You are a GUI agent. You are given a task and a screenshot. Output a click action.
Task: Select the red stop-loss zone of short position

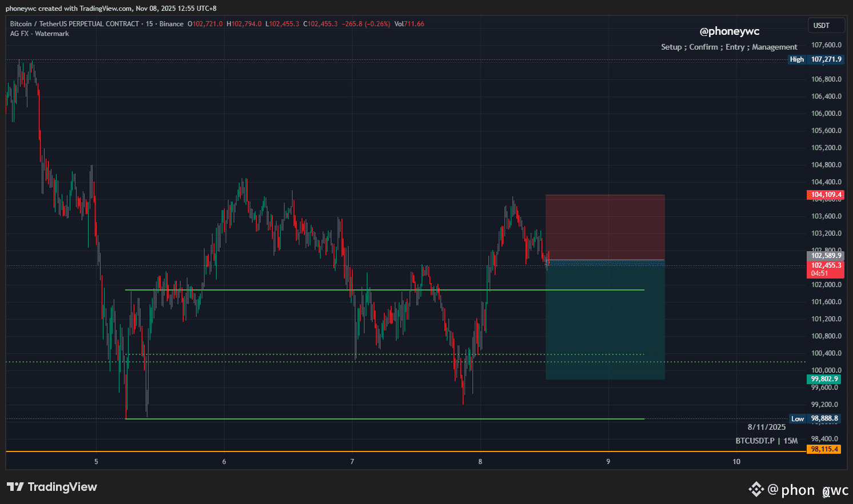pyautogui.click(x=605, y=227)
